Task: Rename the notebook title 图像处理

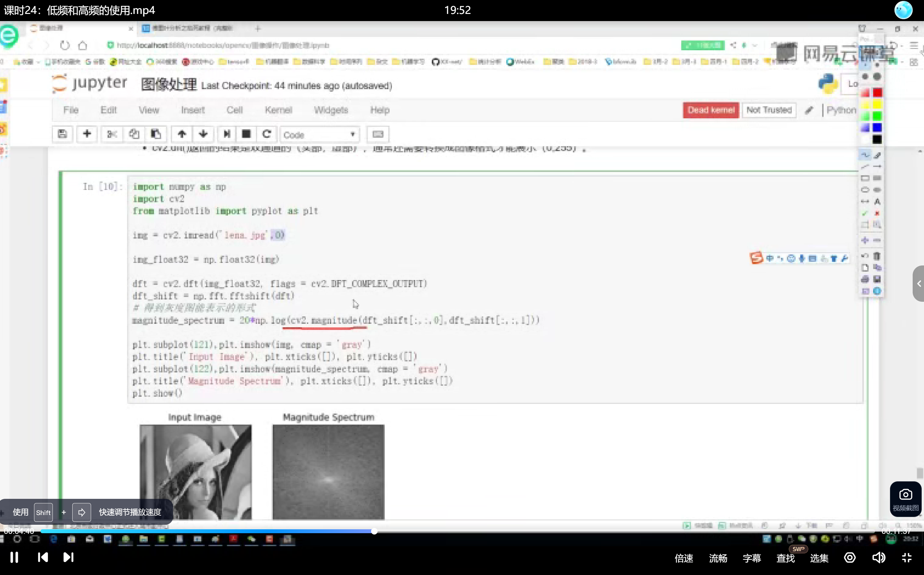Action: (169, 84)
